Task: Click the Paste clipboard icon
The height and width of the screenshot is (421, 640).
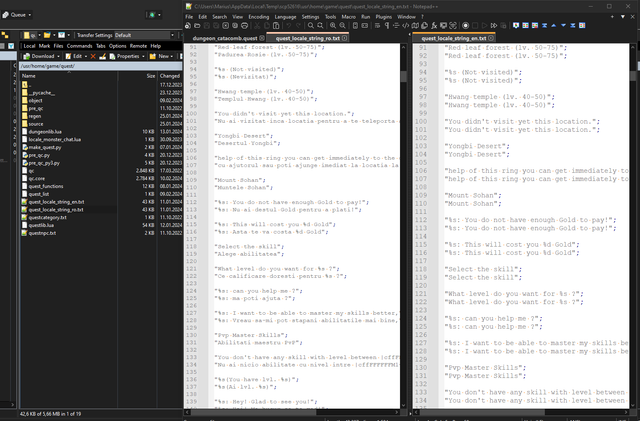Action: [x=276, y=26]
